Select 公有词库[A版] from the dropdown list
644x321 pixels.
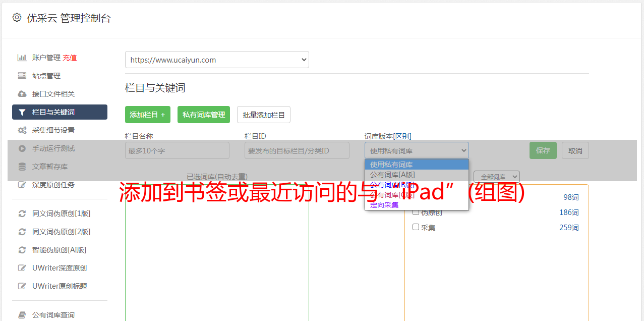click(392, 175)
